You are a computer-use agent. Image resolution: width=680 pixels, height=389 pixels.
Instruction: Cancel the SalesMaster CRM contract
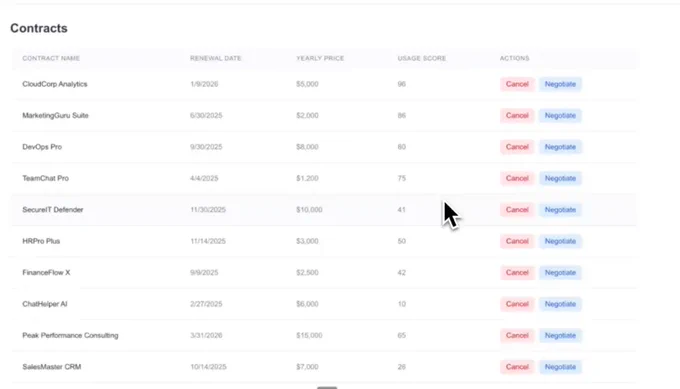tap(517, 367)
